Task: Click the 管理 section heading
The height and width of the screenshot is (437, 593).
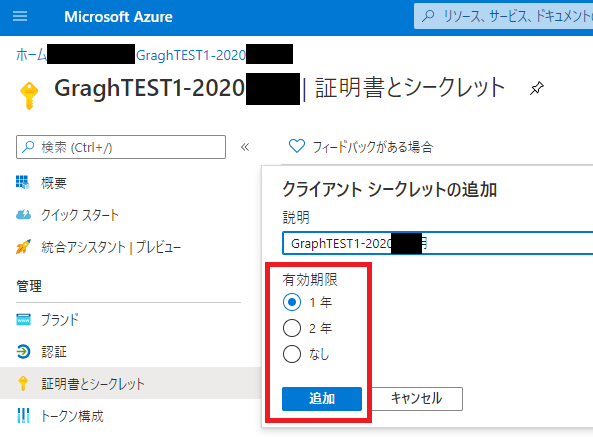Action: 29,286
